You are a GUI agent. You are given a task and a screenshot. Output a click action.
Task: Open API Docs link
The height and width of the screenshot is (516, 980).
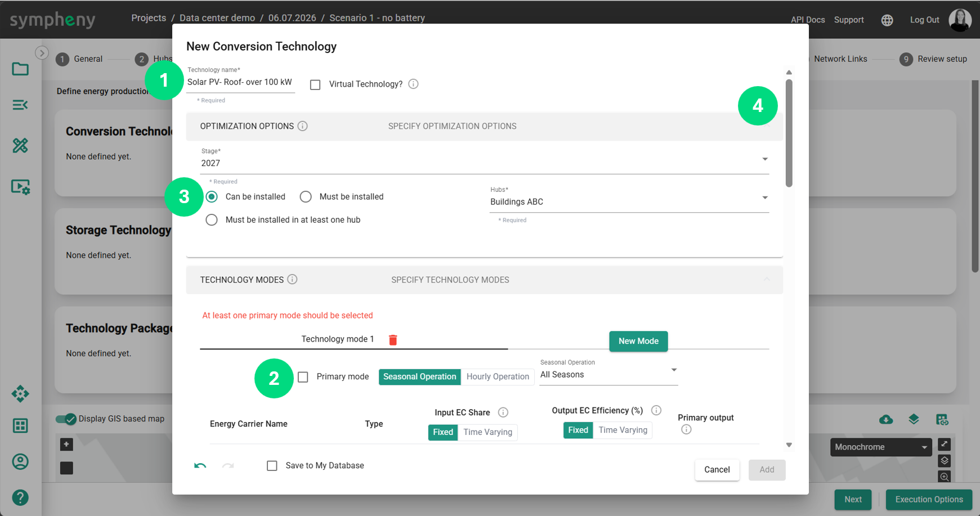[808, 20]
